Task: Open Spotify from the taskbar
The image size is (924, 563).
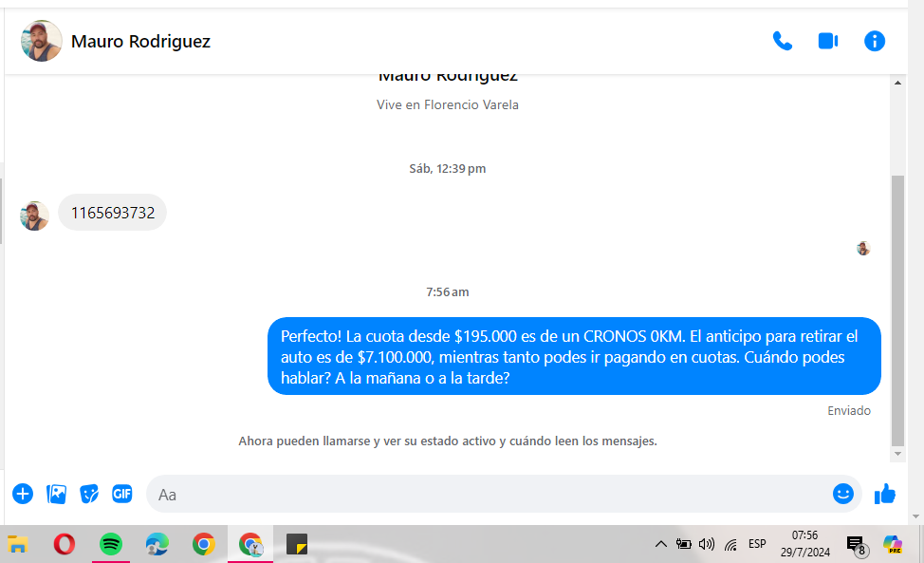Action: click(x=111, y=544)
